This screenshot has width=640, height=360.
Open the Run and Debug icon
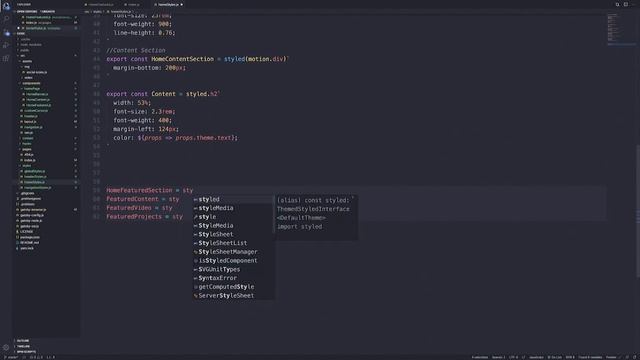click(6, 45)
